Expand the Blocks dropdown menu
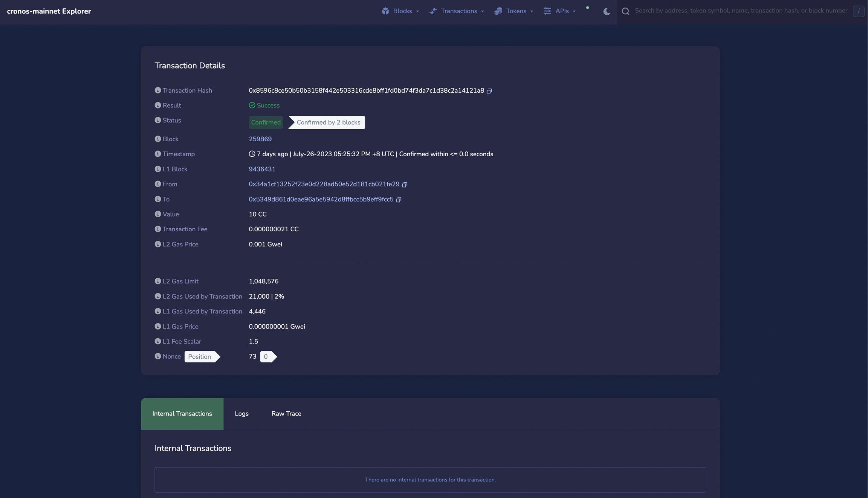Screen dimensions: 868x498 click(400, 11)
